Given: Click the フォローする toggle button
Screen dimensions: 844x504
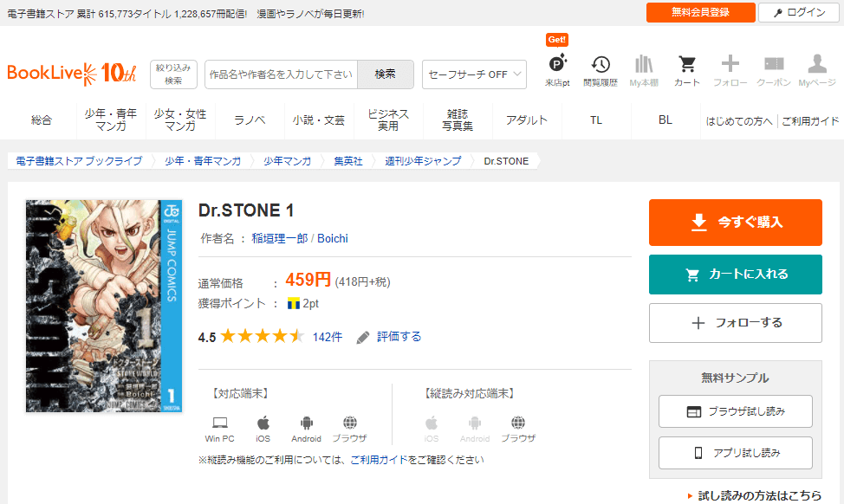Looking at the screenshot, I should pos(735,323).
